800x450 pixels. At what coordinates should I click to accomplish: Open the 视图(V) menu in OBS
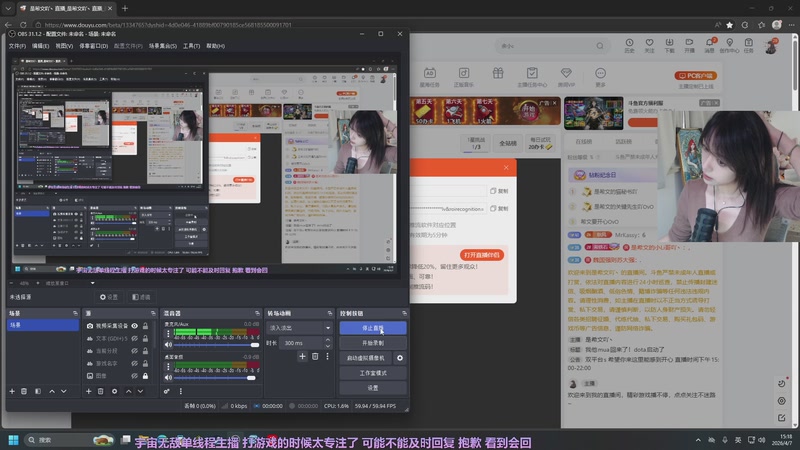tap(64, 46)
